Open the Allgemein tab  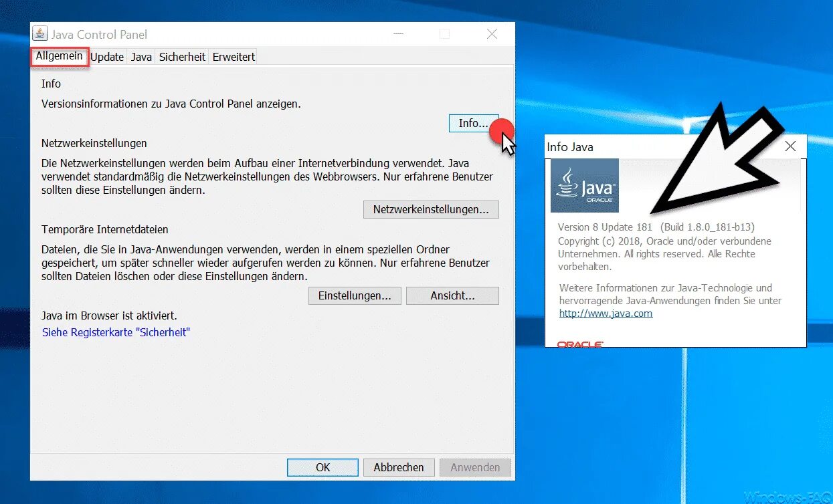(x=60, y=56)
